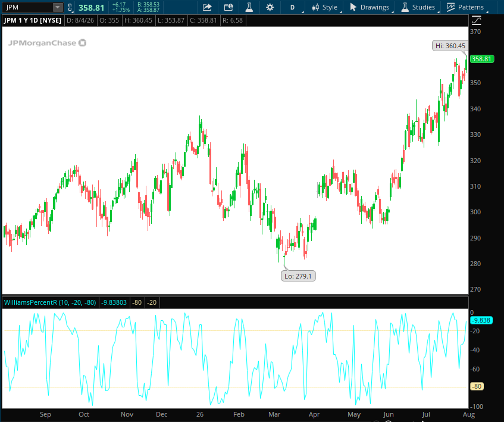Click the 300 price axis label

tap(475, 212)
